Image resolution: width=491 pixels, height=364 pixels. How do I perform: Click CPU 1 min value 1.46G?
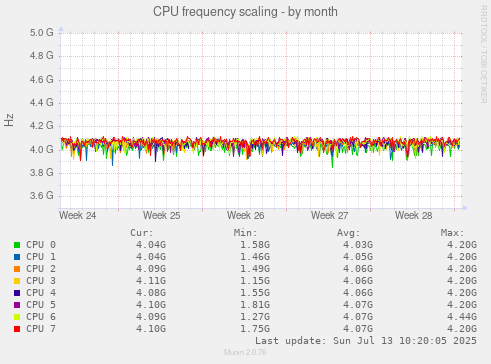[255, 257]
